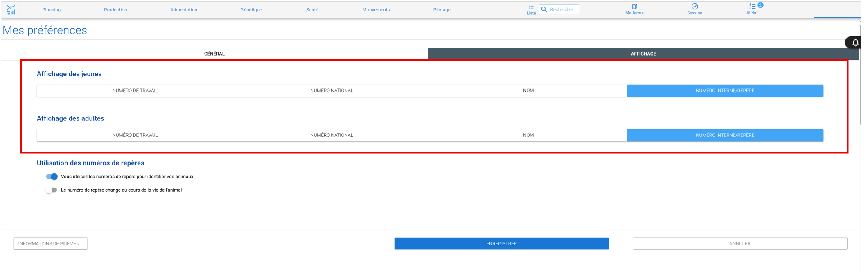The image size is (868, 272).
Task: Toggle use of repère numbers switch
Action: pos(52,177)
